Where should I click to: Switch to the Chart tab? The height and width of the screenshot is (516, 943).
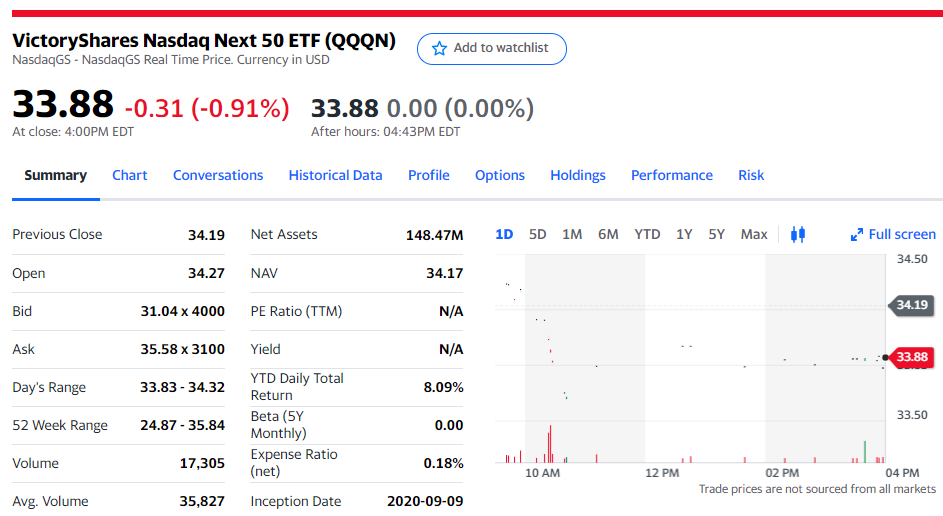[x=129, y=175]
